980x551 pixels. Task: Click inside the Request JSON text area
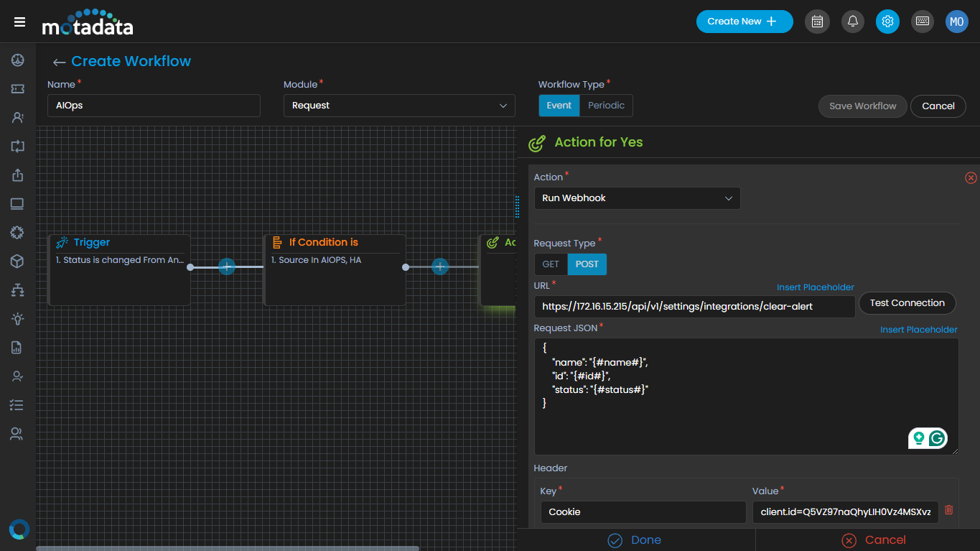(x=747, y=397)
